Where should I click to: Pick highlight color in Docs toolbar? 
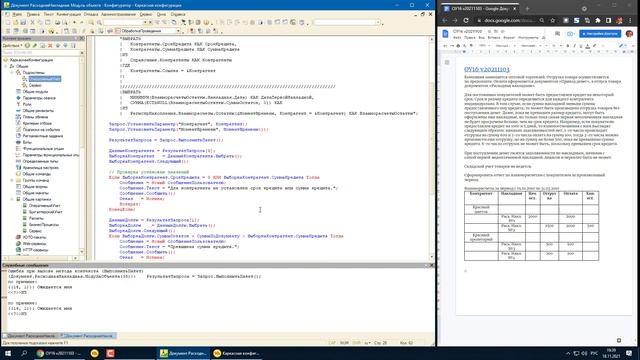[594, 46]
